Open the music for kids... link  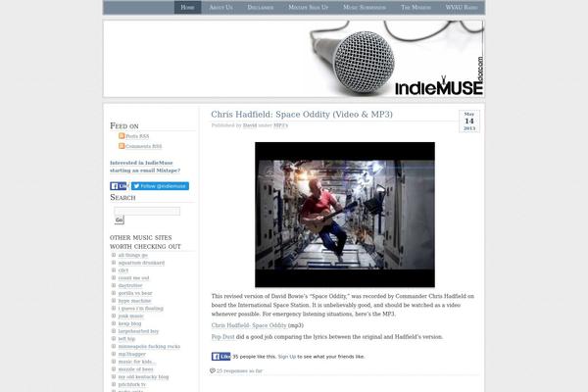coord(137,362)
